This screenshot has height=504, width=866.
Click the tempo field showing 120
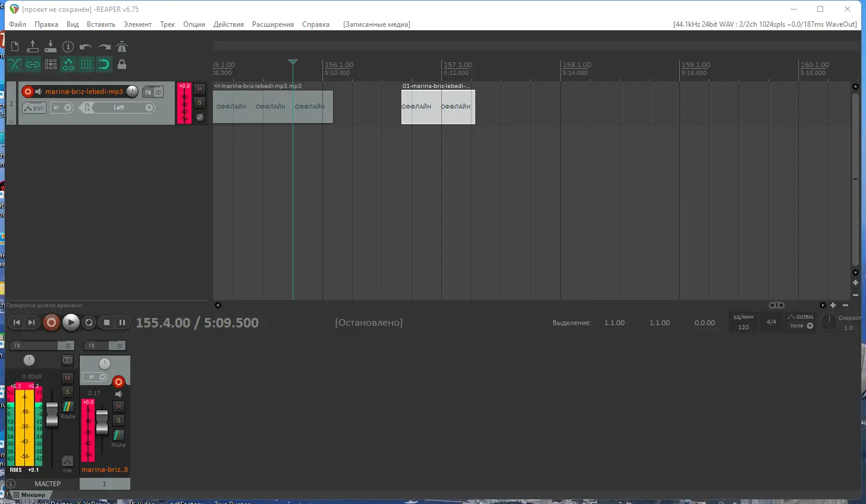pos(743,327)
